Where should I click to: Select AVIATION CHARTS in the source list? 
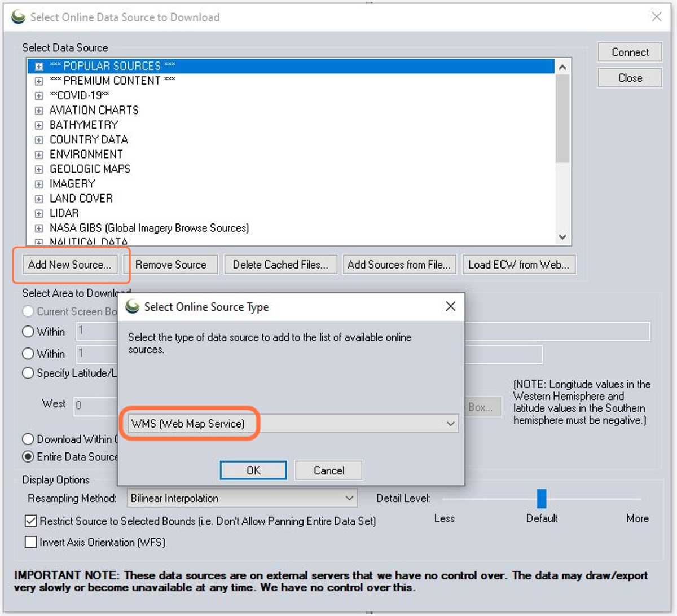(94, 110)
